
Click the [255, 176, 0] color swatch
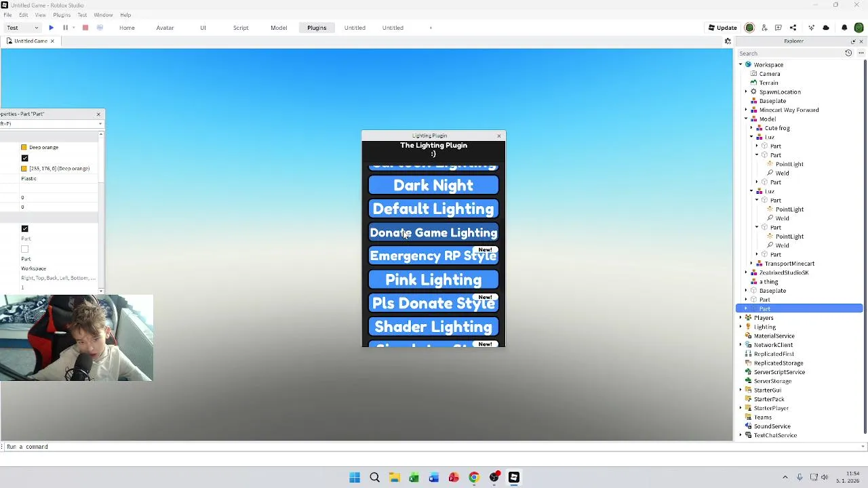24,169
